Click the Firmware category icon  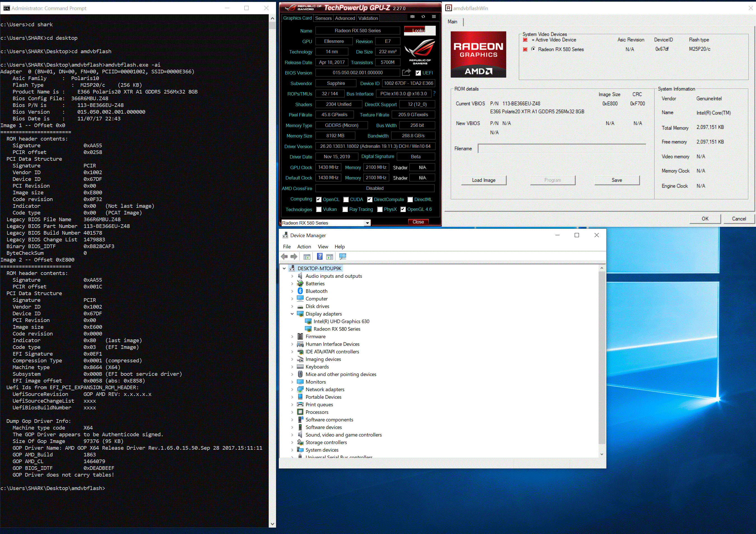click(x=300, y=337)
